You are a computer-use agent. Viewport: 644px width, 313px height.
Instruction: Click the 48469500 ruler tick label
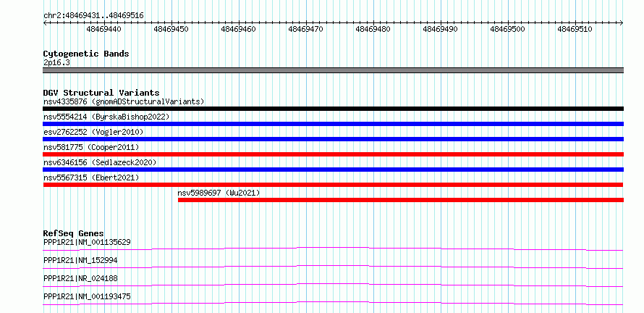(508, 29)
